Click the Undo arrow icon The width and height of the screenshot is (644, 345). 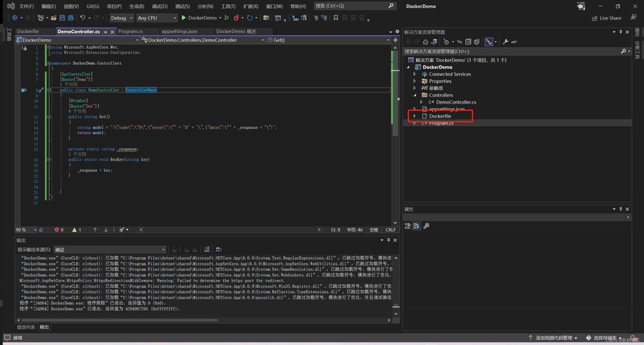[83, 18]
